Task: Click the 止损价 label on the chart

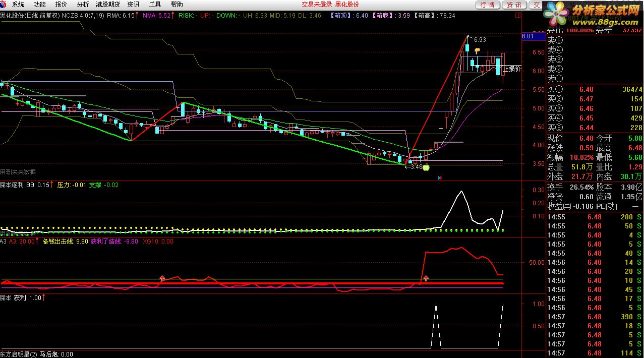Action: pos(511,69)
